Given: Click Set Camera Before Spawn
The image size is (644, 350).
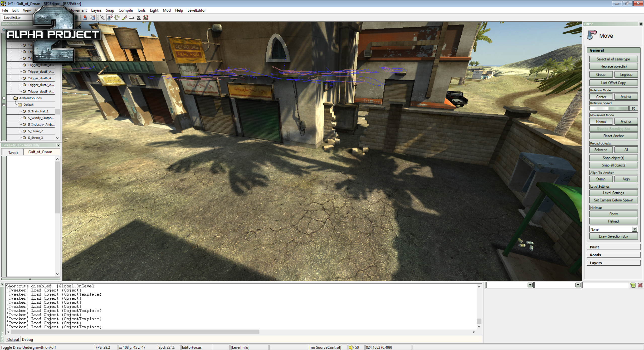Looking at the screenshot, I should point(613,200).
